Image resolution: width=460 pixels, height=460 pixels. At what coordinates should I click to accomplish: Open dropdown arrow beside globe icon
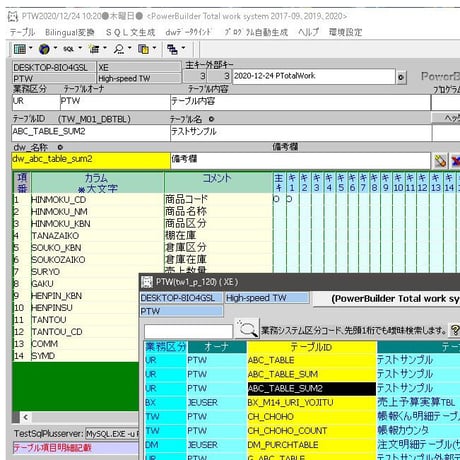pyautogui.click(x=55, y=48)
